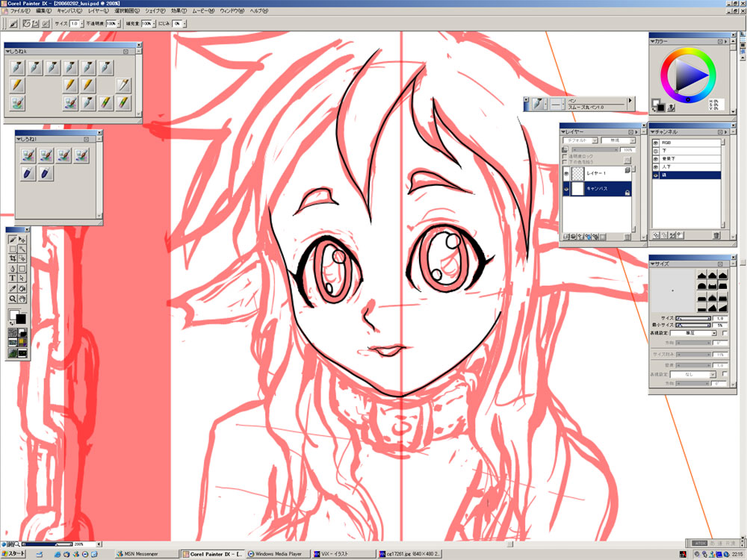
Task: Click the trash icon in Layers panel
Action: pos(627,237)
